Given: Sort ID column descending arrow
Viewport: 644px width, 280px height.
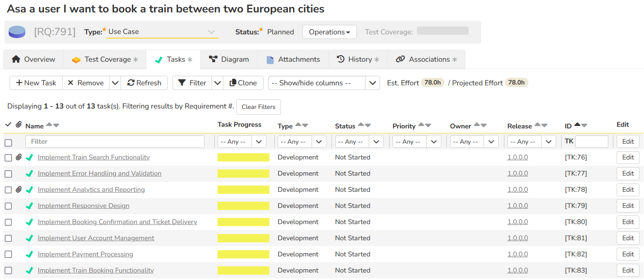Looking at the screenshot, I should coord(584,126).
